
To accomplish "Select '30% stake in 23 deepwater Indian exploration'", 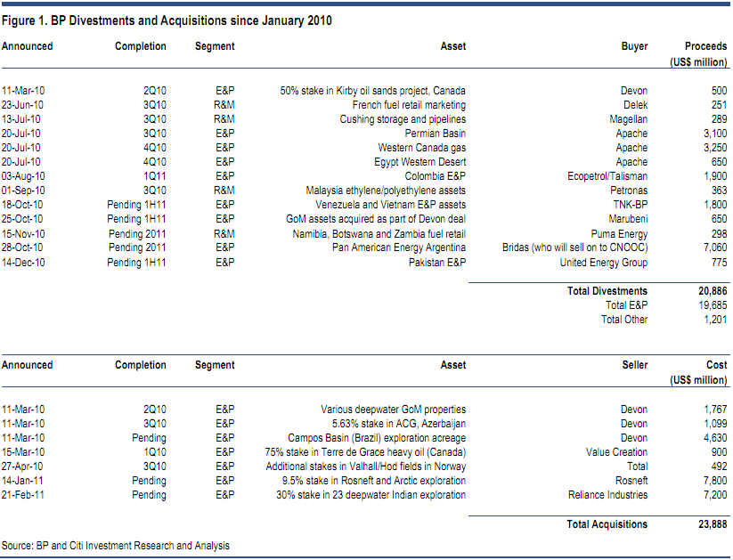I will click(371, 495).
